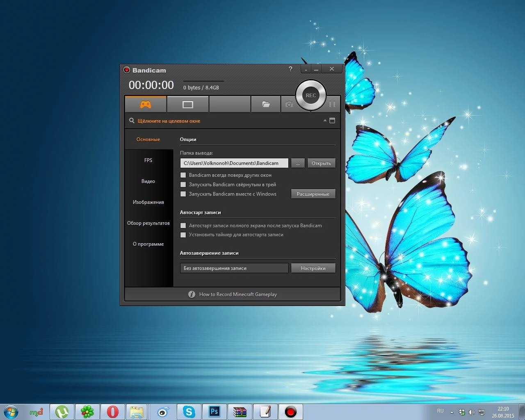Open the О программе tab
The height and width of the screenshot is (420, 525).
(x=148, y=244)
